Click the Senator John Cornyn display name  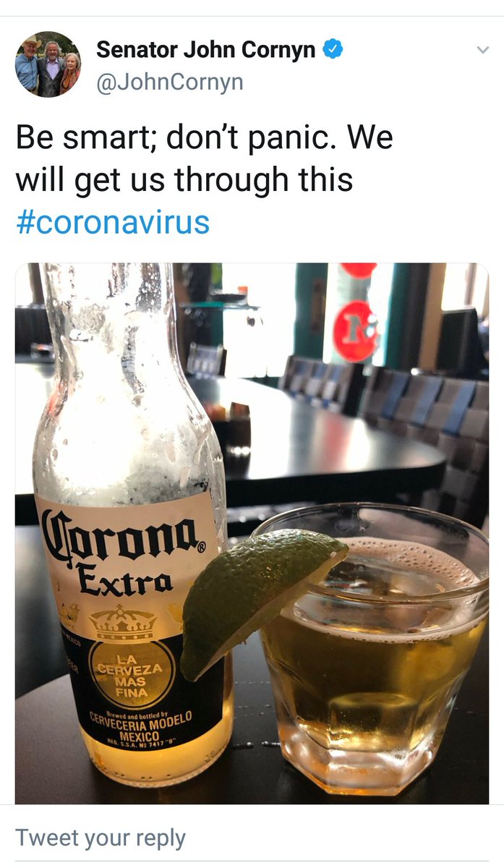[206, 50]
